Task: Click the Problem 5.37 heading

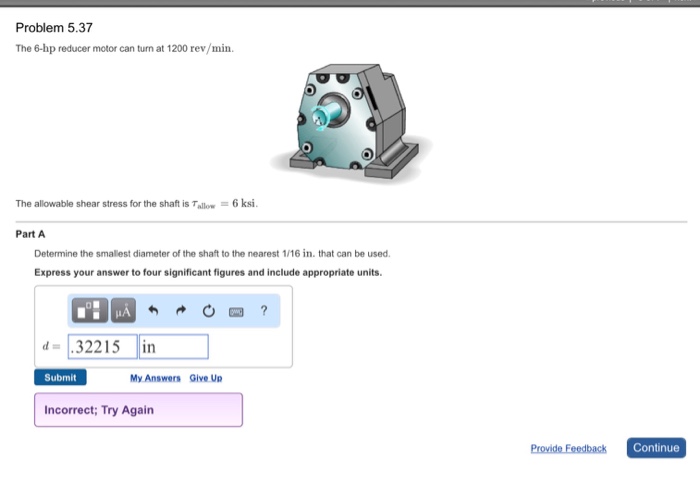Action: coord(54,28)
